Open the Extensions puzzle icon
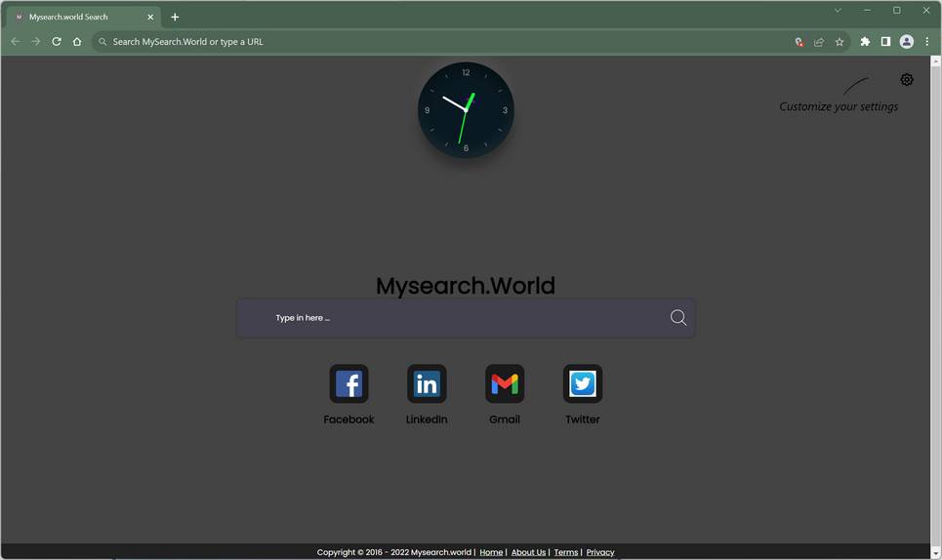 pyautogui.click(x=865, y=41)
